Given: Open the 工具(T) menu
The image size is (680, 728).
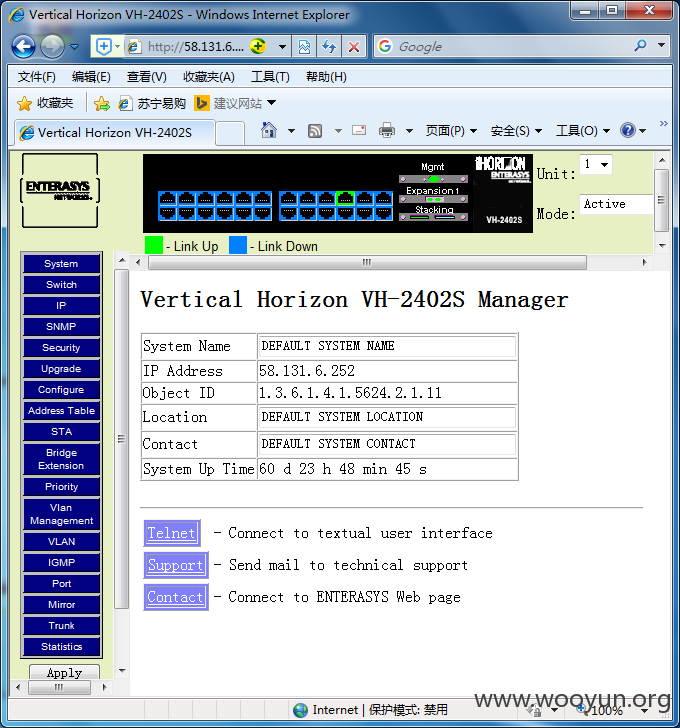Looking at the screenshot, I should [x=270, y=77].
